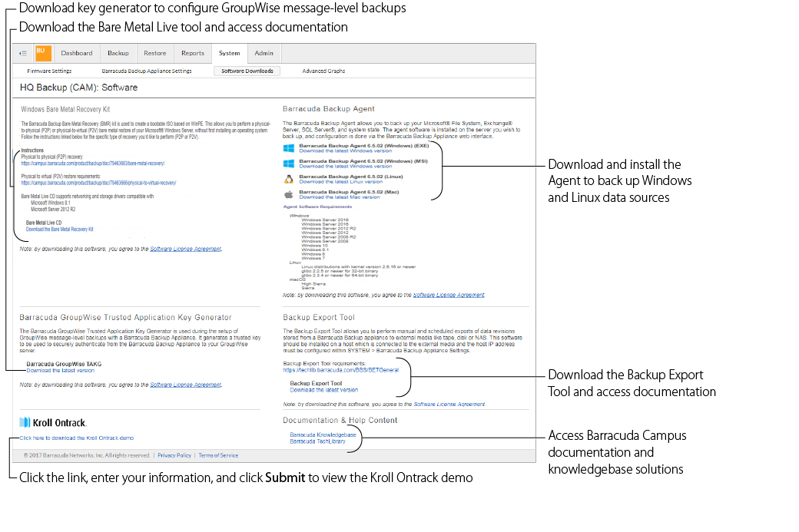This screenshot has height=532, width=799.
Task: Open Barracuda Knowledgebase link
Action: [x=323, y=435]
